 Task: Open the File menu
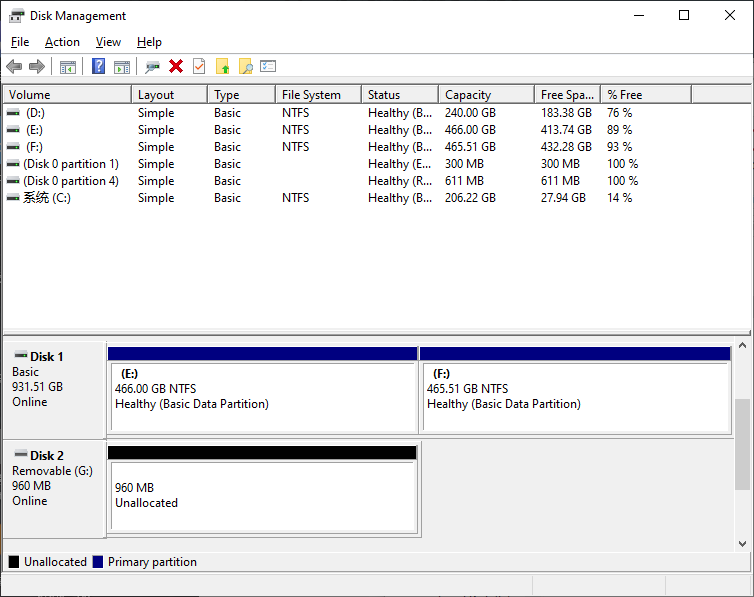pos(20,42)
